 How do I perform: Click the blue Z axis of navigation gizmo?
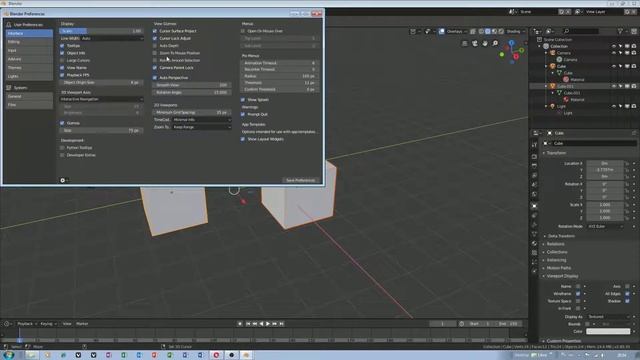[x=511, y=42]
